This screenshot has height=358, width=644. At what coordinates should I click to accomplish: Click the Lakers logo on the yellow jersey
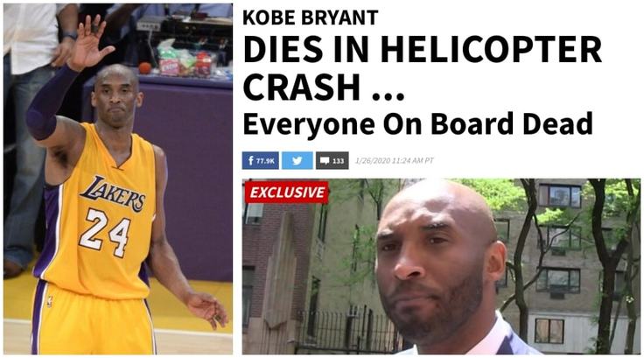(112, 193)
